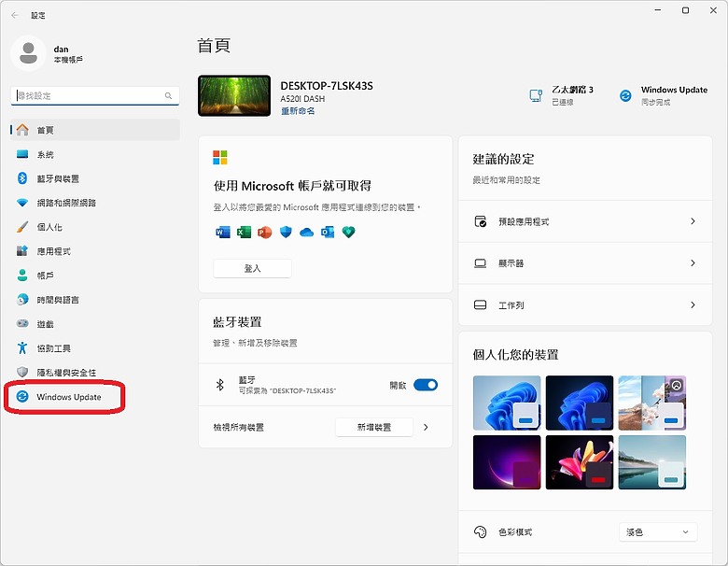Open 網路和網際網路 category

[94, 203]
